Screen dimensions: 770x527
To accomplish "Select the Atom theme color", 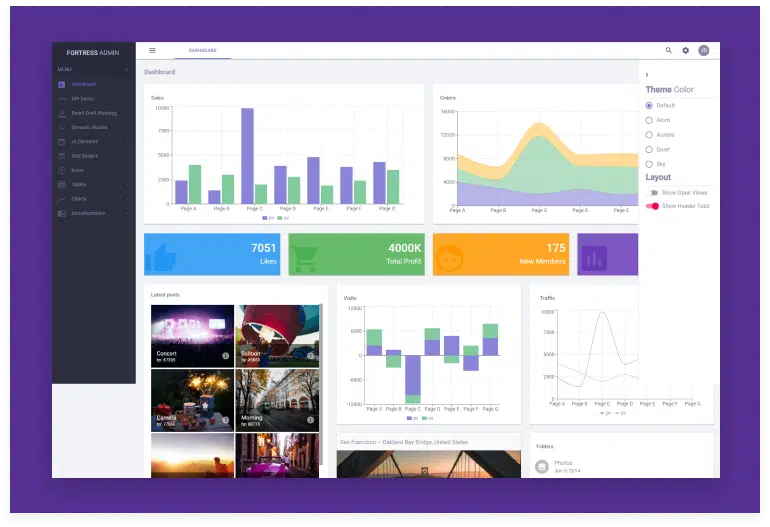I will [649, 120].
